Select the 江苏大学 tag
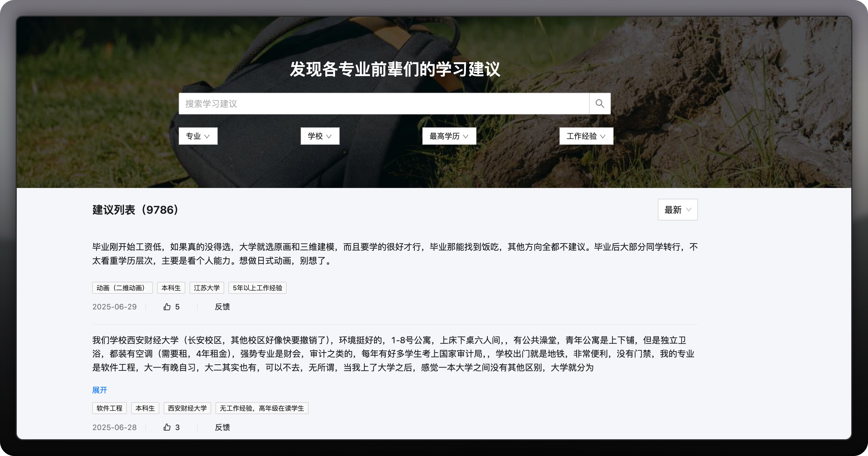 tap(207, 288)
